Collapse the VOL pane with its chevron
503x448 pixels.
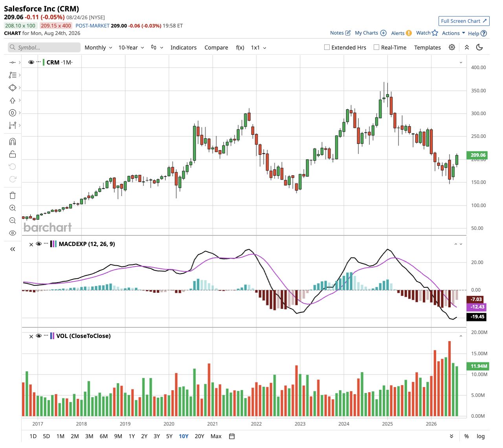(x=461, y=336)
